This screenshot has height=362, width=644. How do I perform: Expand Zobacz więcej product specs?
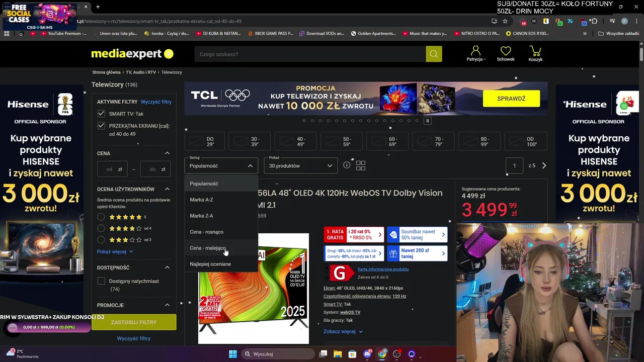click(x=343, y=331)
